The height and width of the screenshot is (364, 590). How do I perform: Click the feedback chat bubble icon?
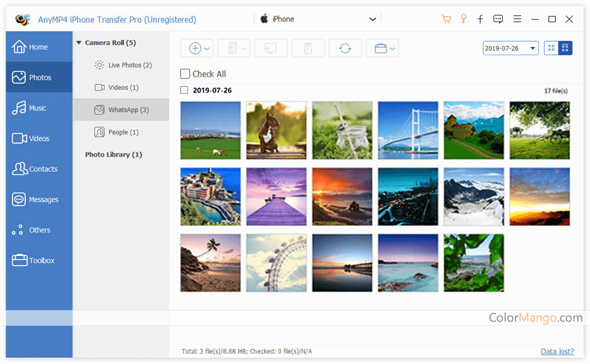pyautogui.click(x=498, y=19)
